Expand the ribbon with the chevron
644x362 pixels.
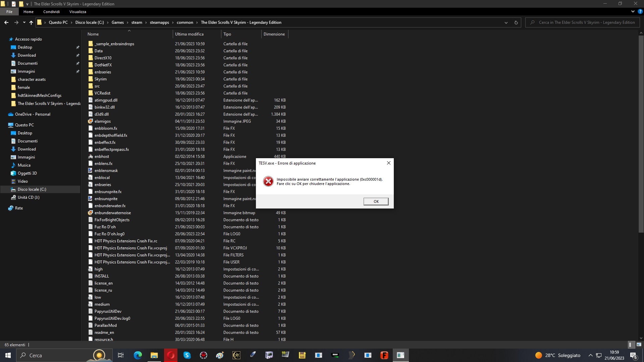pyautogui.click(x=633, y=11)
